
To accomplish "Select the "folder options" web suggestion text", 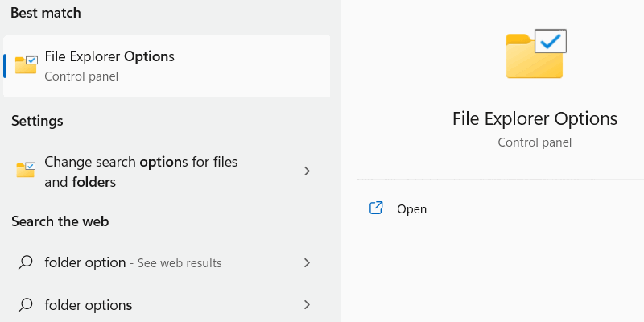I will click(x=89, y=305).
